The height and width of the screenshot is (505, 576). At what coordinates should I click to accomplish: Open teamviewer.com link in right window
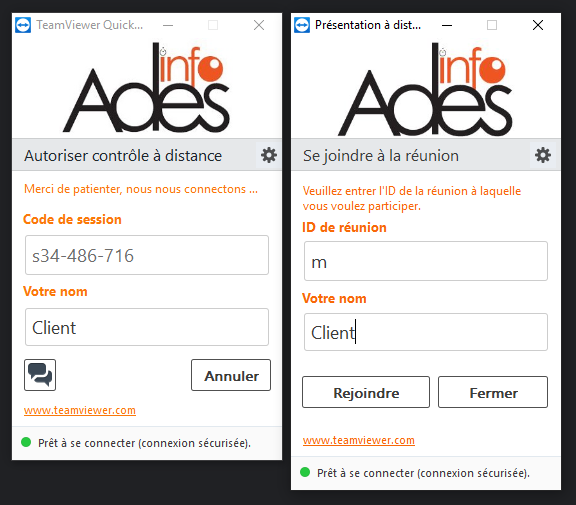(359, 440)
